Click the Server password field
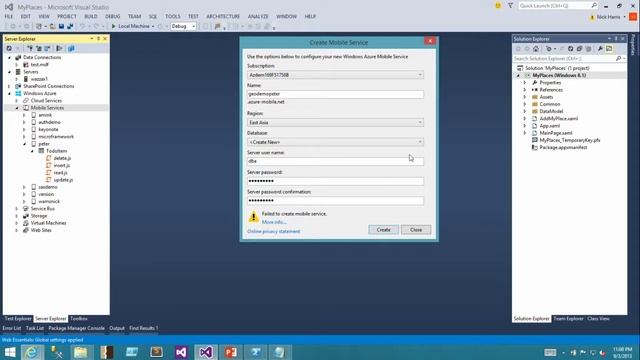This screenshot has width=640, height=360. (x=335, y=181)
